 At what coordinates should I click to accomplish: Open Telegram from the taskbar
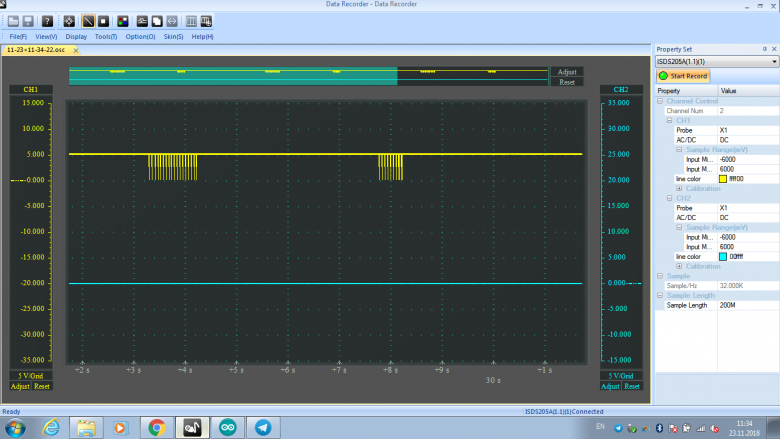pos(263,428)
